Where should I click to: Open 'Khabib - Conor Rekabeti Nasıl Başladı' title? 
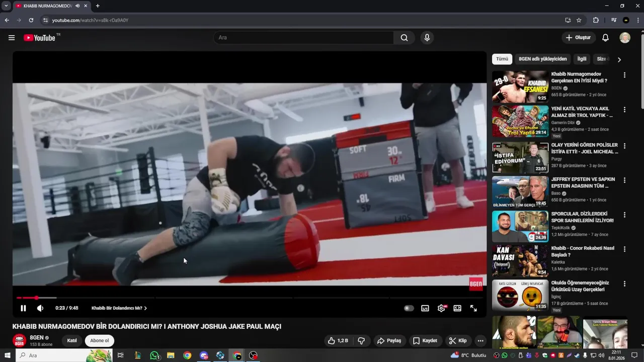pyautogui.click(x=583, y=251)
